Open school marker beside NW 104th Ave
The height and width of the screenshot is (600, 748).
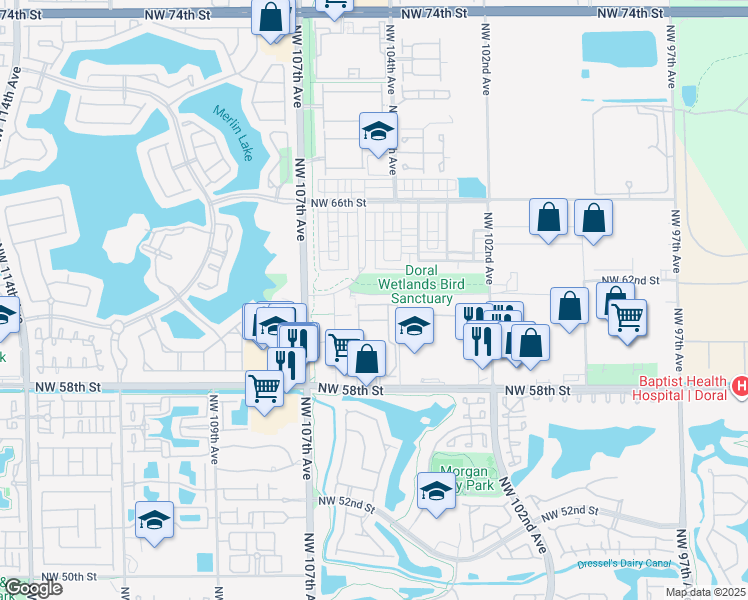378,133
